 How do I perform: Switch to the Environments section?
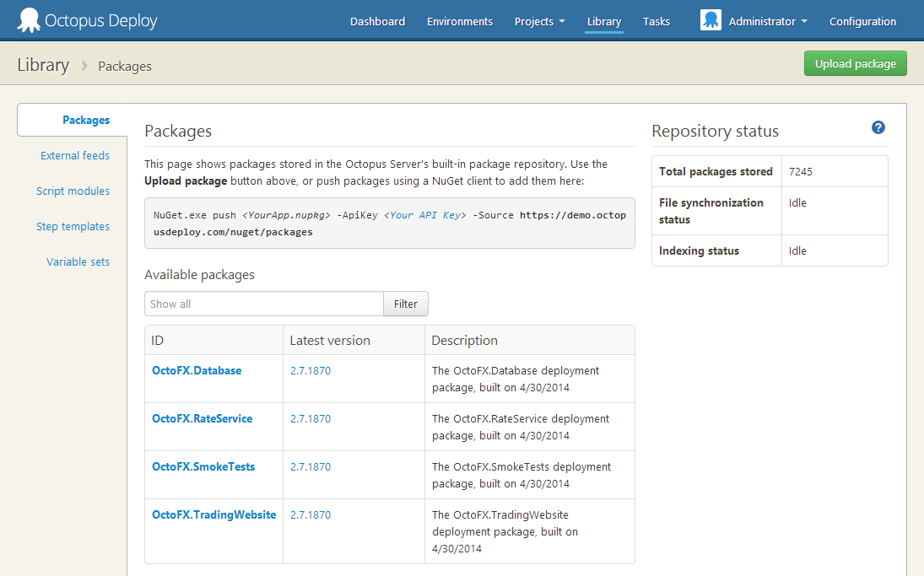click(x=459, y=21)
